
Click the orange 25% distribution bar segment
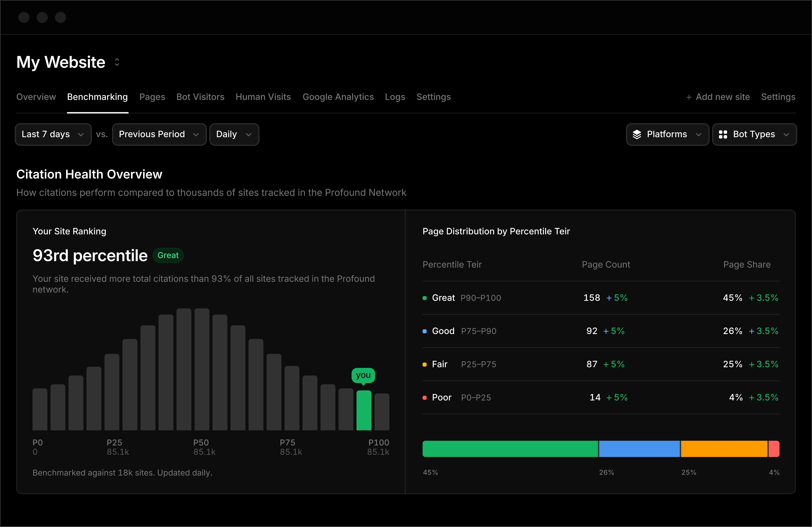(724, 449)
